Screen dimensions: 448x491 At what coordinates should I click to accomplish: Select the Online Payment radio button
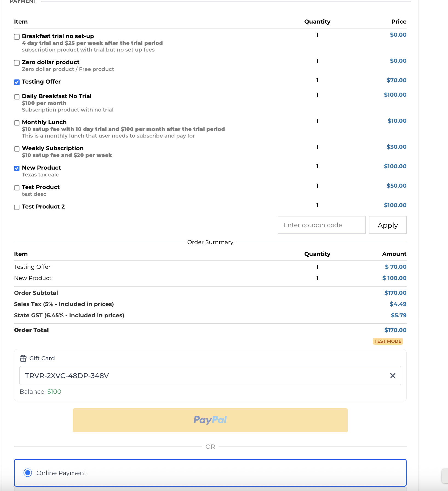(x=28, y=473)
